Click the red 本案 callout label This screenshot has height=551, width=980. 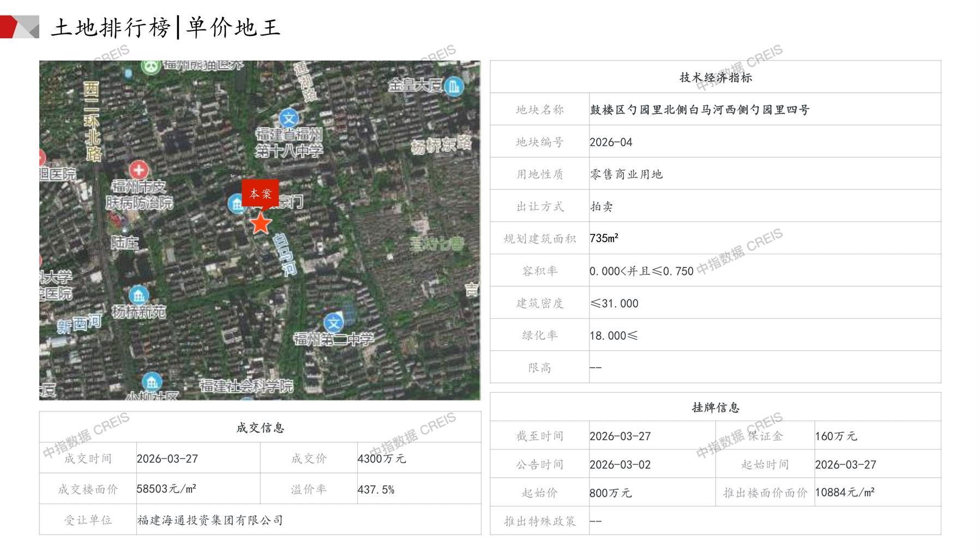[x=260, y=194]
